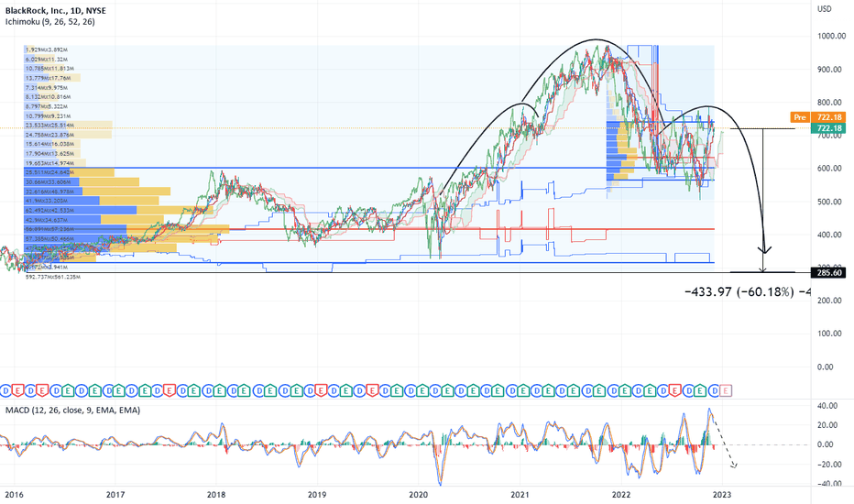The image size is (854, 504).
Task: Click the orange Pre market price label
Action: [799, 117]
